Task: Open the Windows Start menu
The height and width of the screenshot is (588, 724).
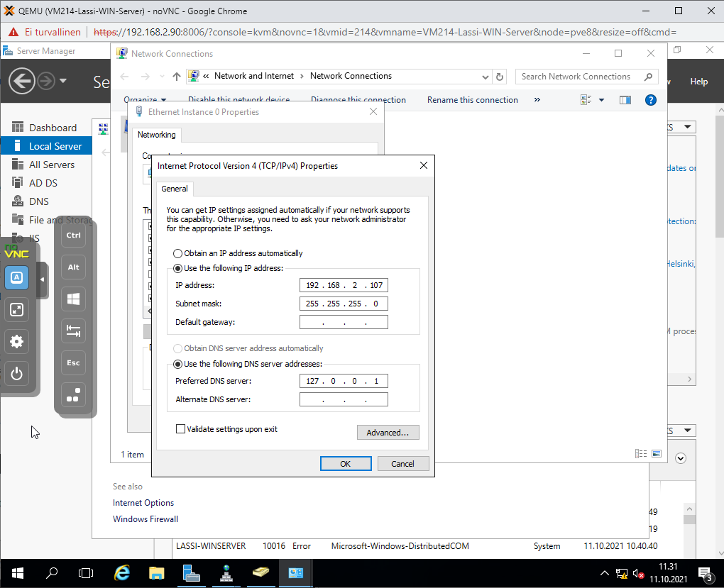Action: click(18, 573)
